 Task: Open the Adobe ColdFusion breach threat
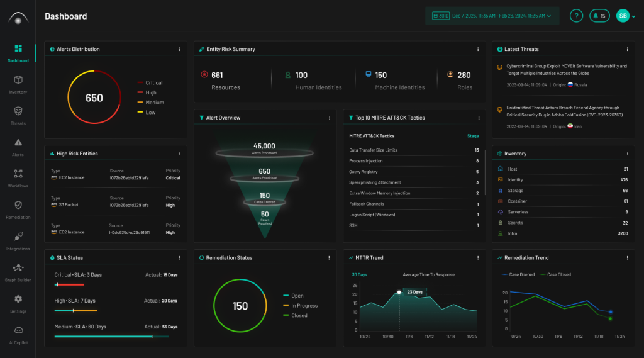(564, 111)
